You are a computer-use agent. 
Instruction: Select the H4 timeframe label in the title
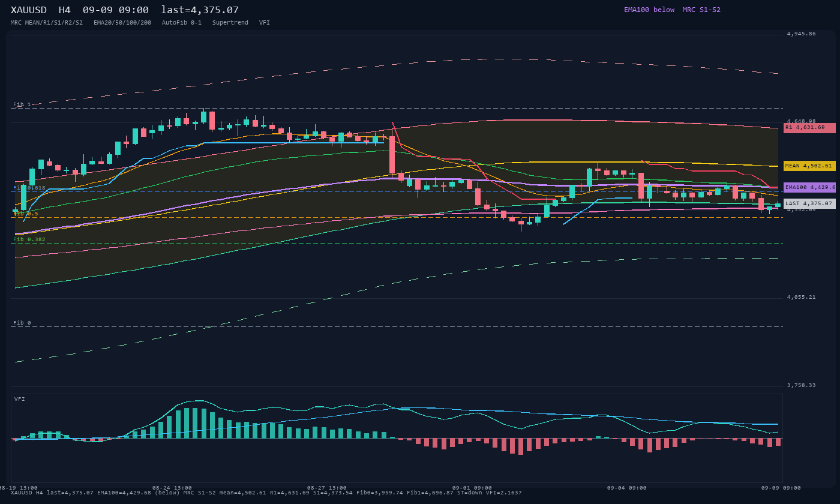(x=64, y=10)
